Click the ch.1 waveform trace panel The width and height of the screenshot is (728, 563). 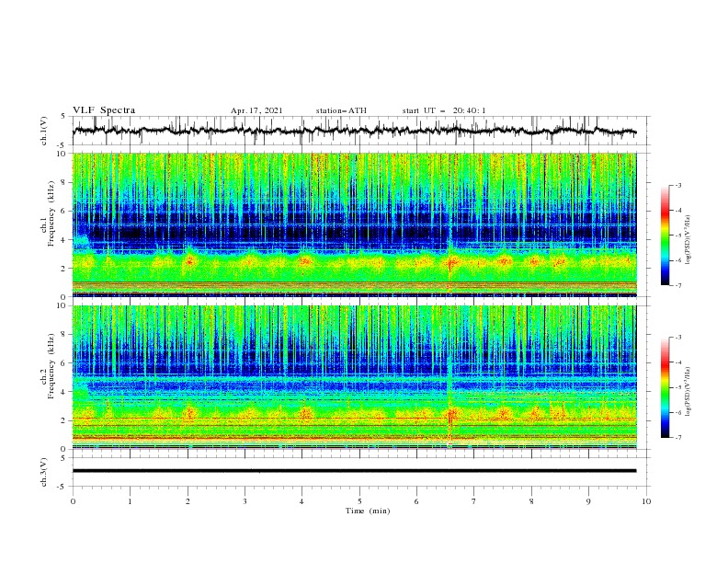coord(361,131)
